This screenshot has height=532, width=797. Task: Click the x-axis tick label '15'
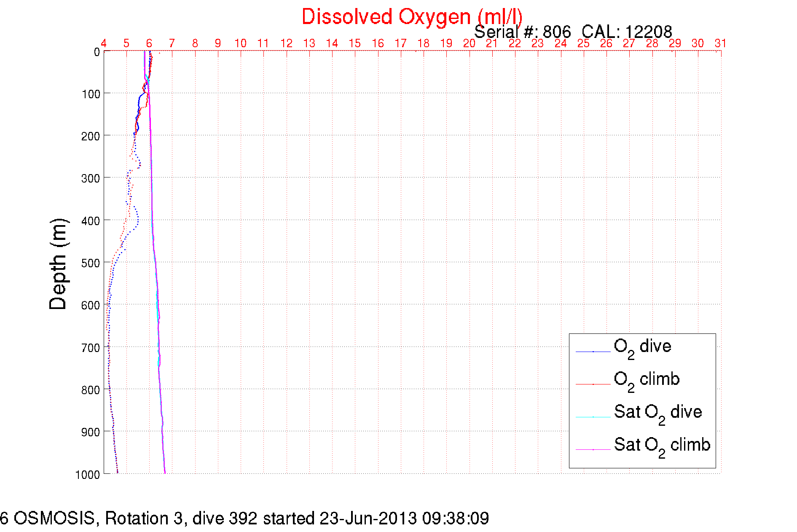[354, 43]
